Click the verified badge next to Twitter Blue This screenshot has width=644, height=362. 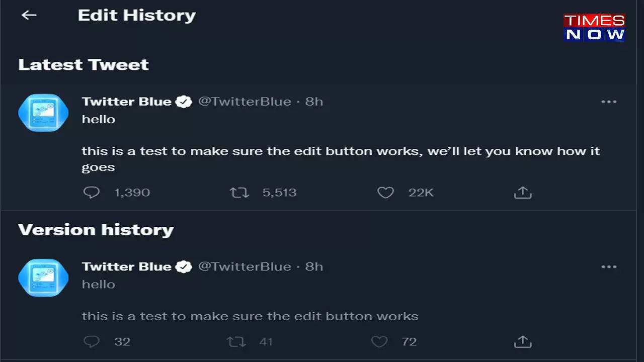(x=184, y=101)
